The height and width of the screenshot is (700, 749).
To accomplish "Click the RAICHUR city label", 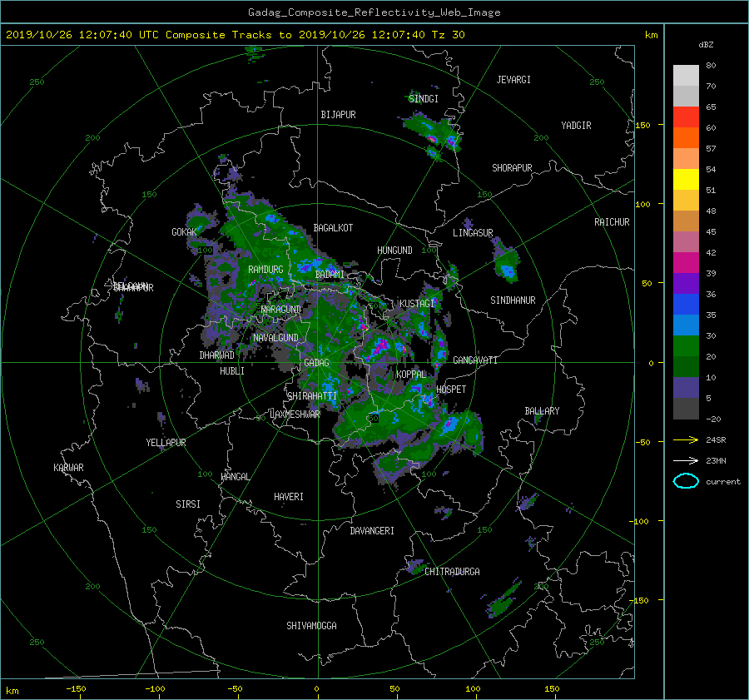I will click(x=612, y=222).
